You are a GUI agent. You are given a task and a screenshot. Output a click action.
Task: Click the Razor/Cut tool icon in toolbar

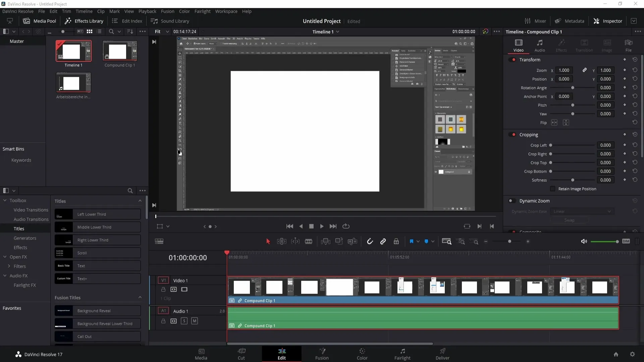point(310,241)
